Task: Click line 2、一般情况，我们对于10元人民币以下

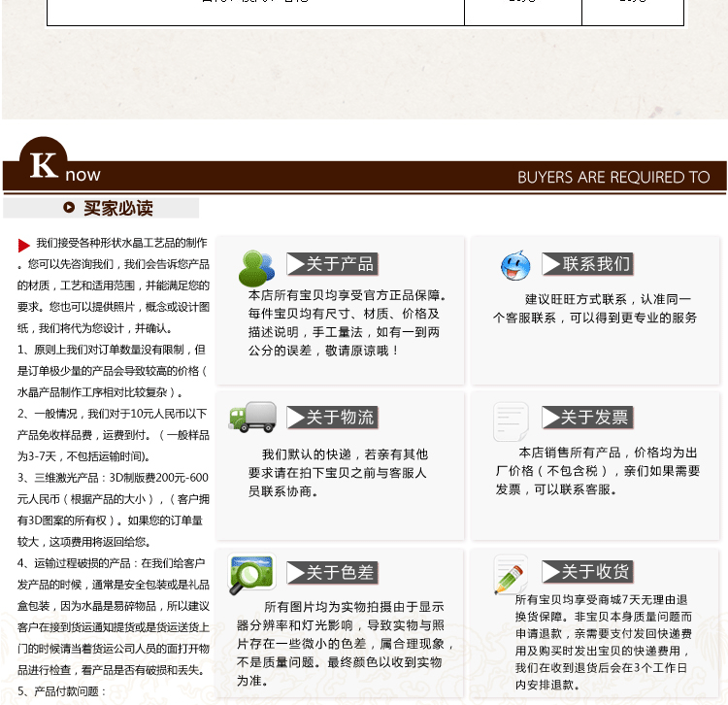Action: click(112, 414)
